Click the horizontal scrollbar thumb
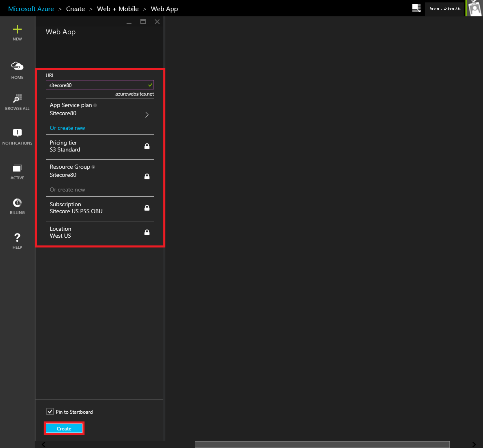The width and height of the screenshot is (483, 448). pos(322,444)
